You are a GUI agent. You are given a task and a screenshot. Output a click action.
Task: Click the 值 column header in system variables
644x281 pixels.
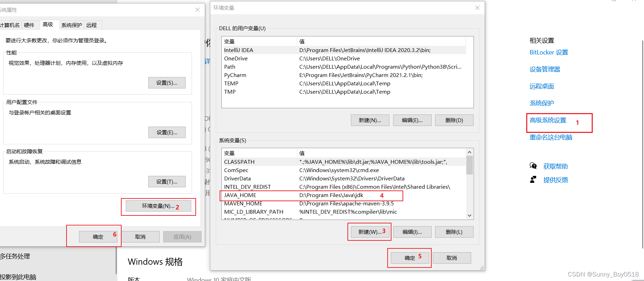tap(381, 153)
